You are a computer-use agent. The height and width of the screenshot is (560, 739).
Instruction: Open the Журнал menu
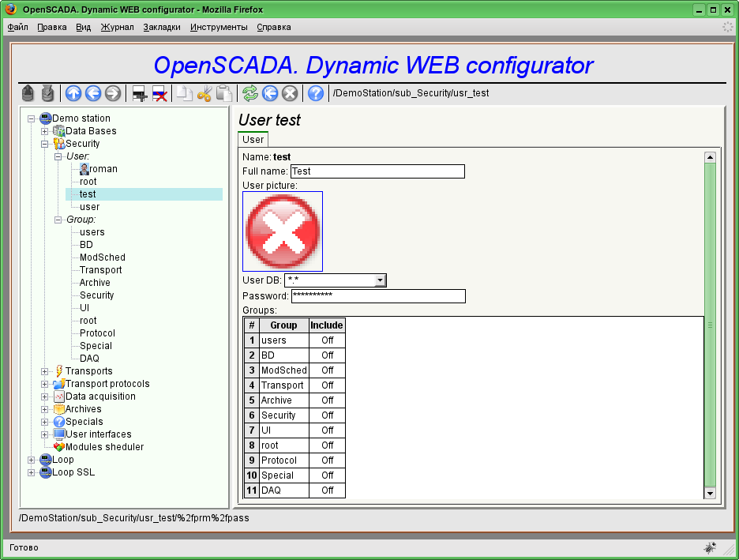(x=118, y=28)
